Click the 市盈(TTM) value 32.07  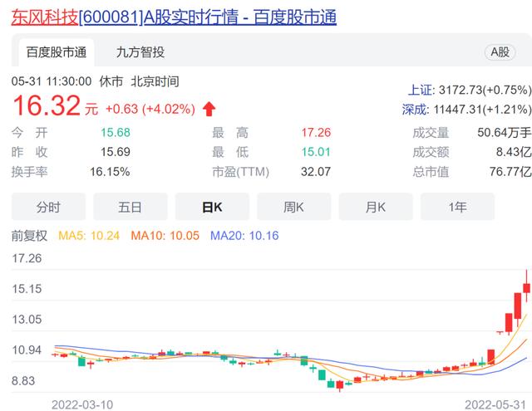(316, 171)
